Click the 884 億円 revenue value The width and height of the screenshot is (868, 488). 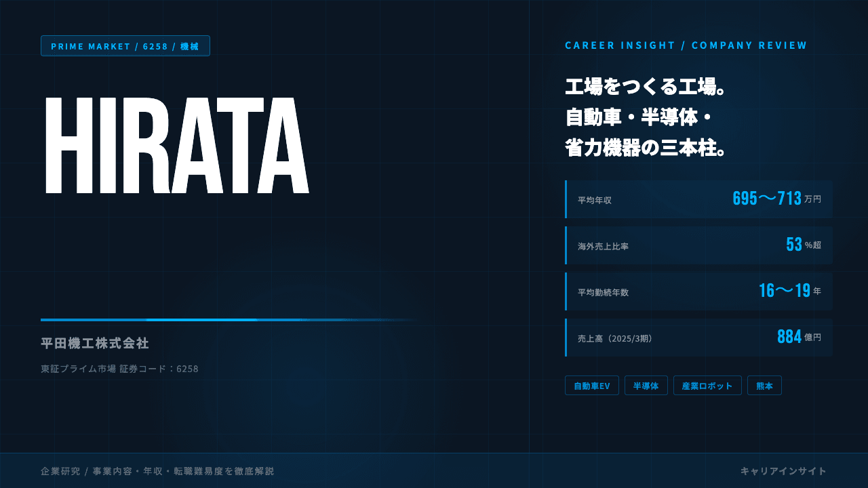(x=800, y=337)
